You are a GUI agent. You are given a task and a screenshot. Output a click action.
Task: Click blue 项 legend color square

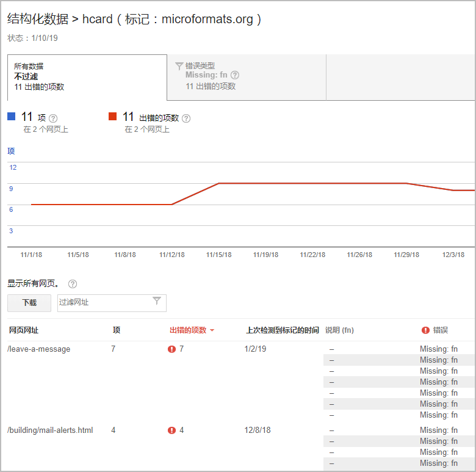pos(12,117)
